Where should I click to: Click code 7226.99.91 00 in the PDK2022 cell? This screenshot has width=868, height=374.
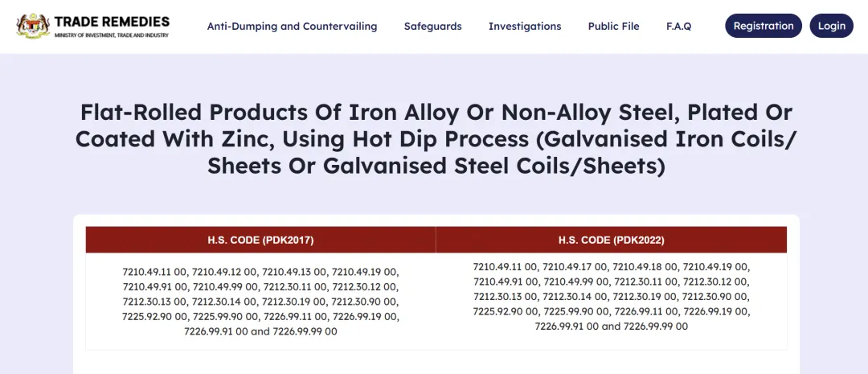click(567, 327)
